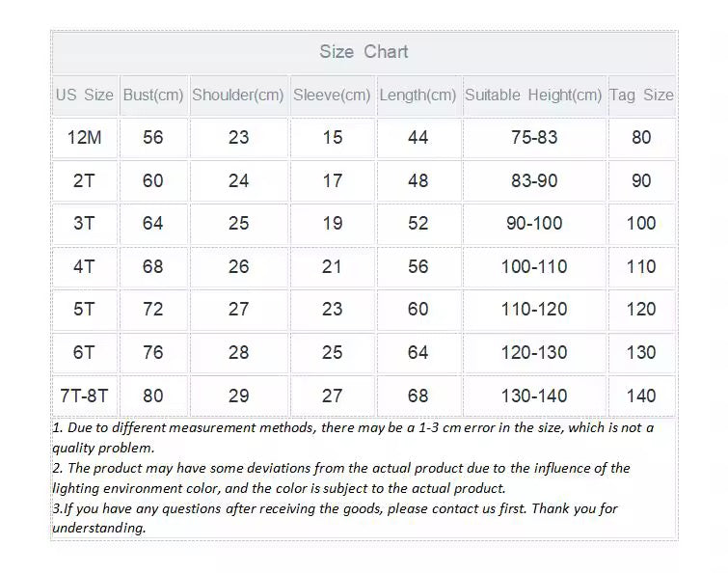Screen dimensions: 728x573
Task: Select the 4T size row label
Action: click(84, 267)
